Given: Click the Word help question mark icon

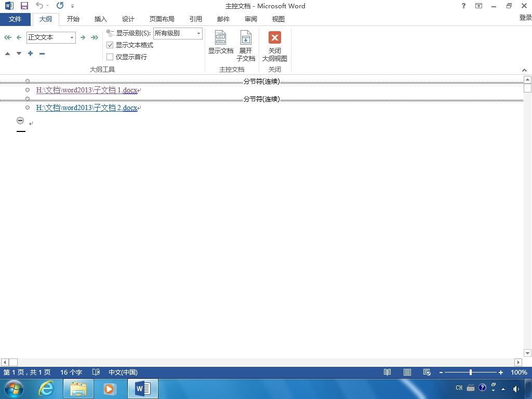Looking at the screenshot, I should [463, 6].
